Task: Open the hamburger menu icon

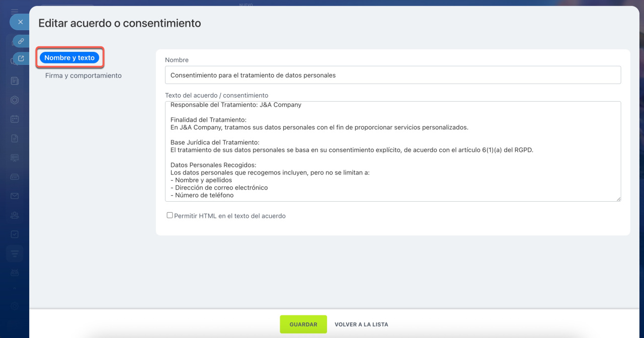Action: tap(15, 11)
